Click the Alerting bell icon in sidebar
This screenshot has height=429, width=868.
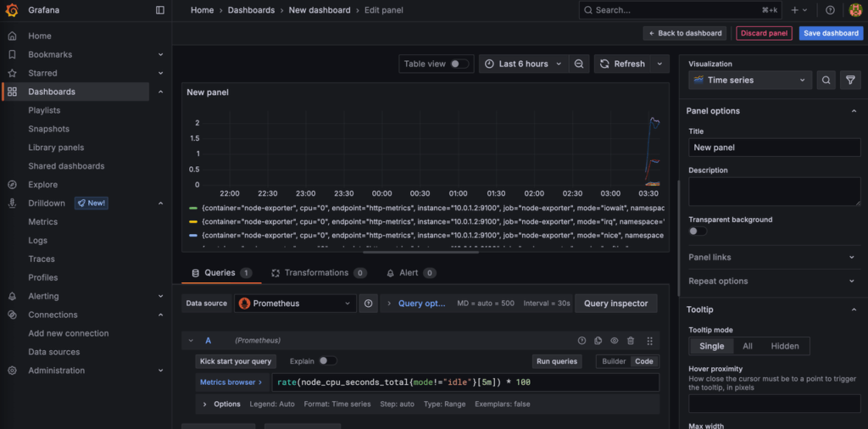tap(12, 296)
